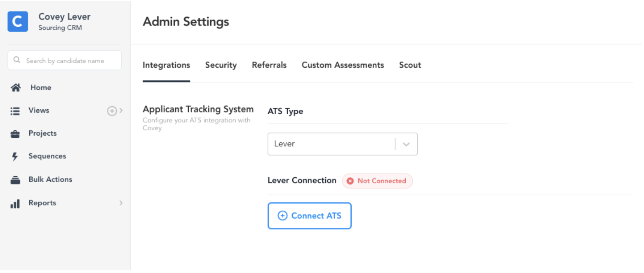
Task: Click the Covey blue C logo
Action: pyautogui.click(x=18, y=21)
